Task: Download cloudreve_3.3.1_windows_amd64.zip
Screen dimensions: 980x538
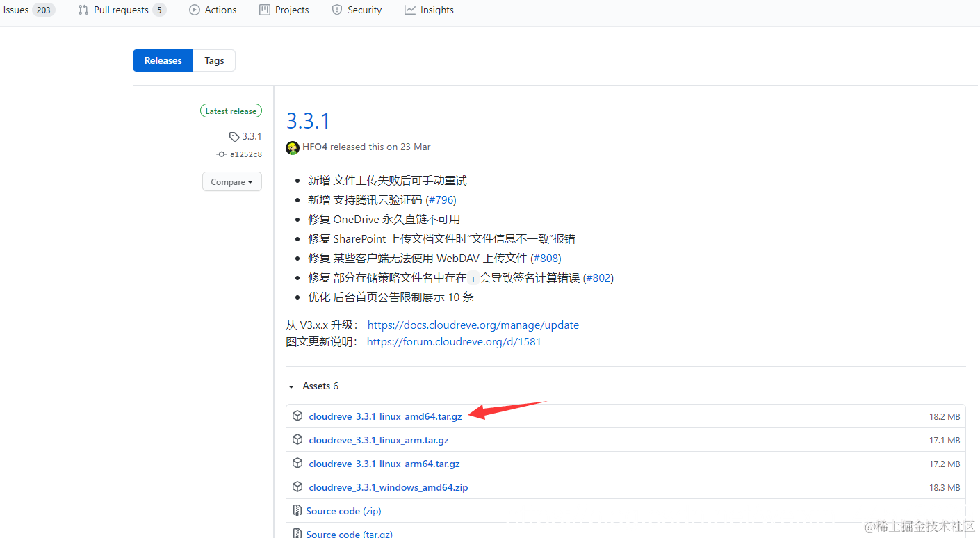Action: (x=389, y=487)
